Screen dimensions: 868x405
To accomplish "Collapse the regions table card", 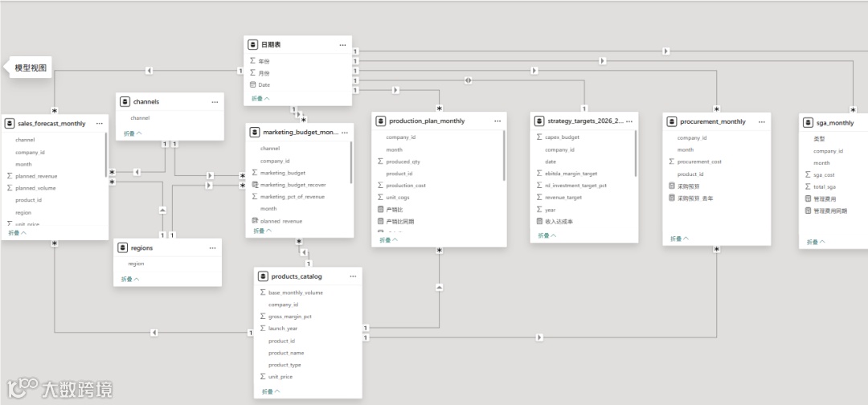I will tap(130, 279).
